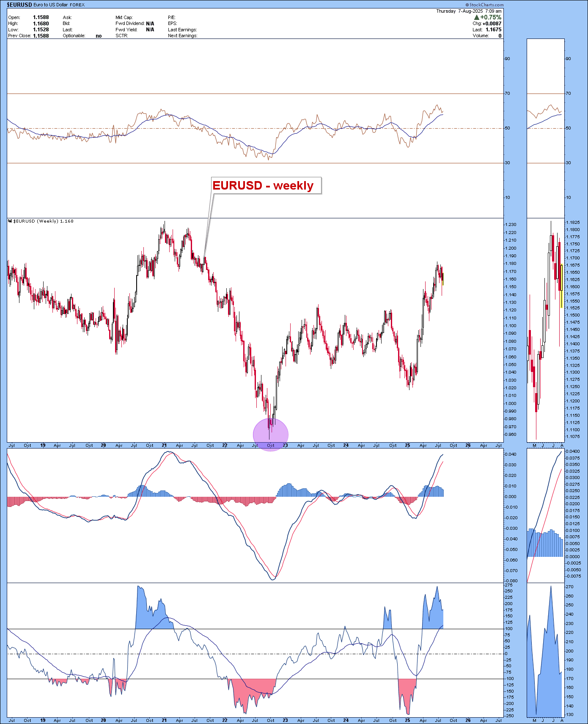This screenshot has height=724, width=588.
Task: Click the Prev Close value 1.1588
Action: pos(41,36)
